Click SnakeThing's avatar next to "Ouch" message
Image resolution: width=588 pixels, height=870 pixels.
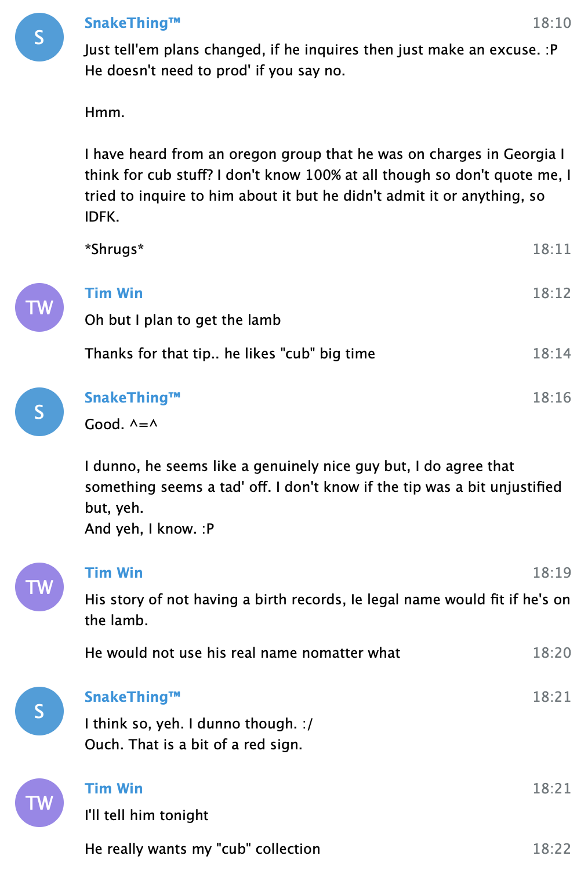tap(39, 711)
